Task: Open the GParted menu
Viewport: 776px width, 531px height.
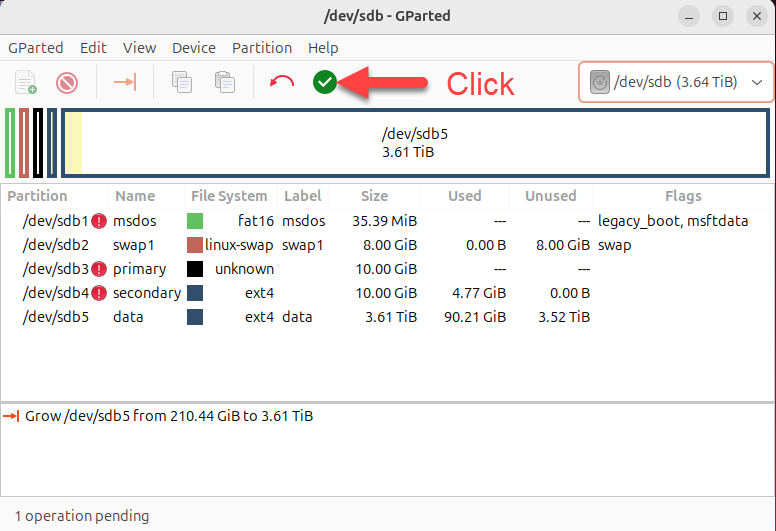Action: coord(36,48)
